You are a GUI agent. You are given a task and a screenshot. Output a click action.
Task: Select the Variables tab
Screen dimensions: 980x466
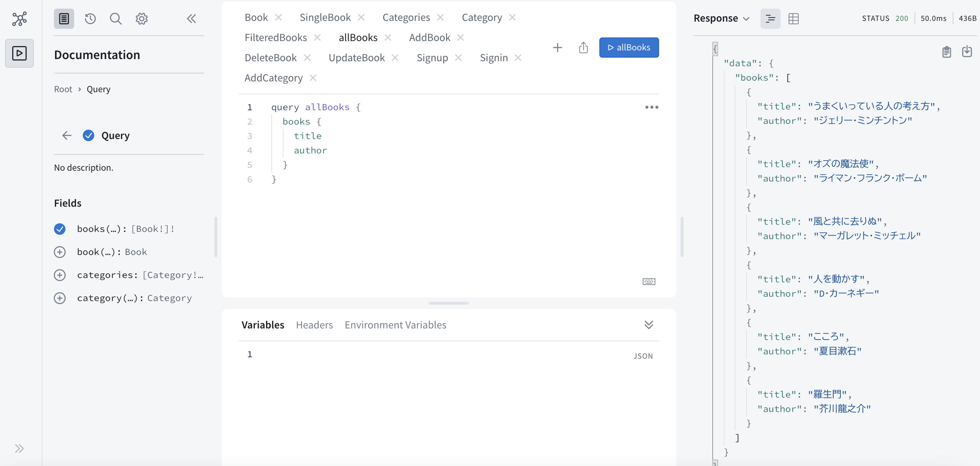[x=263, y=325]
